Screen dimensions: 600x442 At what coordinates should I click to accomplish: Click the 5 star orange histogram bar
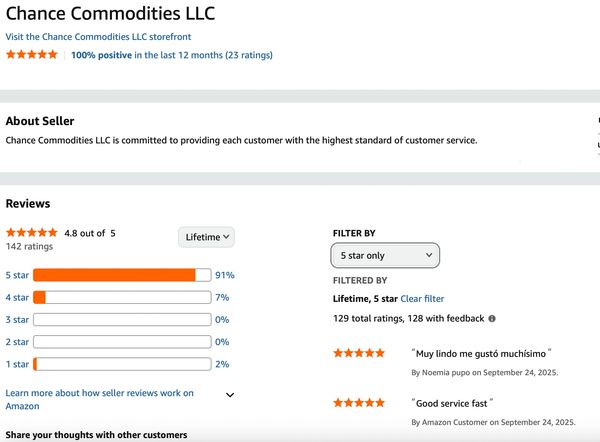[x=114, y=275]
